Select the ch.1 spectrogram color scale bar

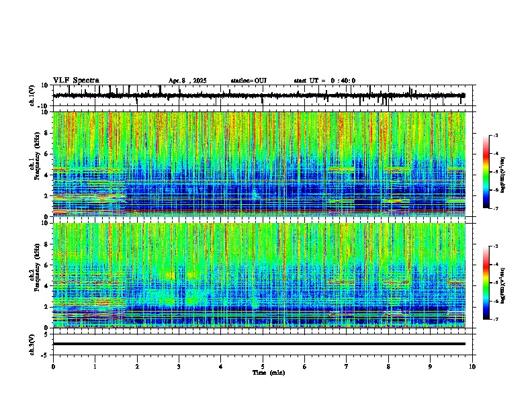[x=486, y=172]
